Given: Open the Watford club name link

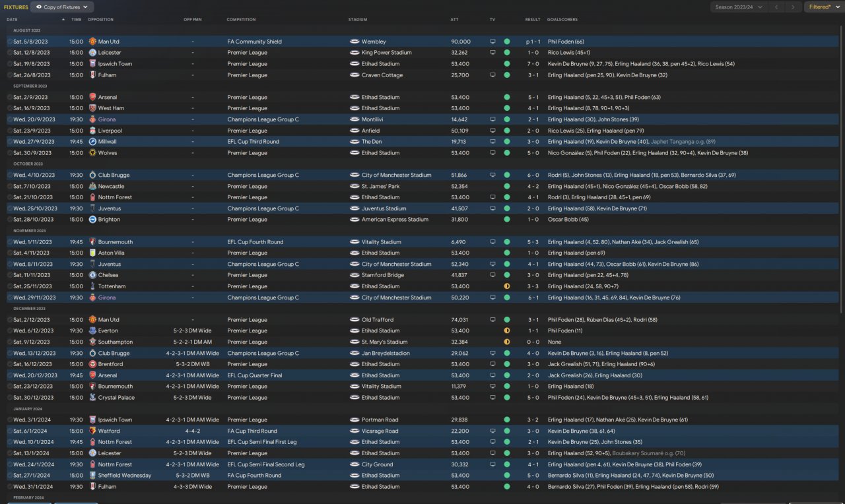Looking at the screenshot, I should tap(109, 431).
